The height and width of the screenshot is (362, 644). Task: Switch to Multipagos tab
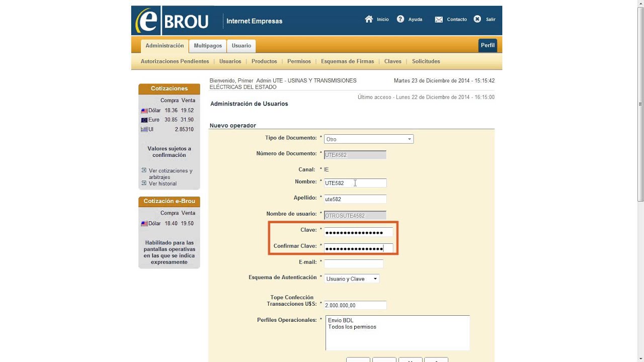pyautogui.click(x=208, y=46)
